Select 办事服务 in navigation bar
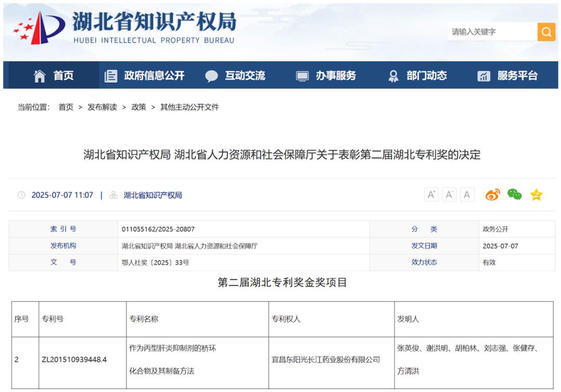561x392 pixels. 326,76
